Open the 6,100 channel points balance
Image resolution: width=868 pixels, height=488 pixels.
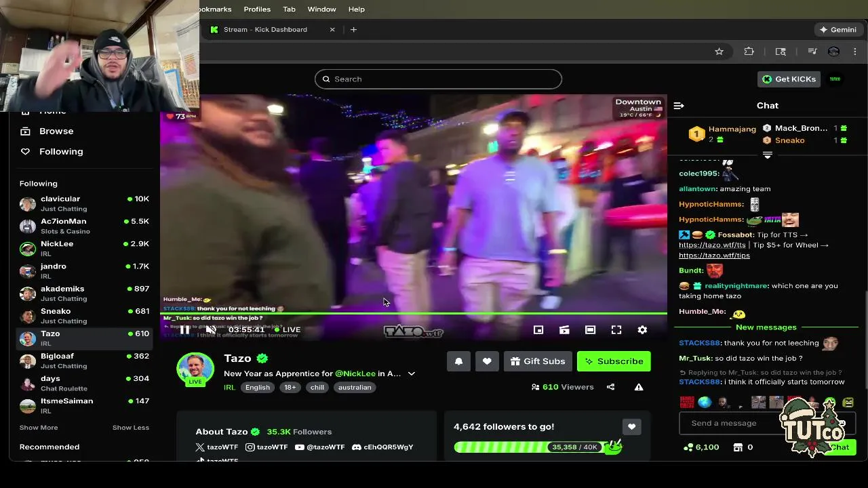coord(701,447)
